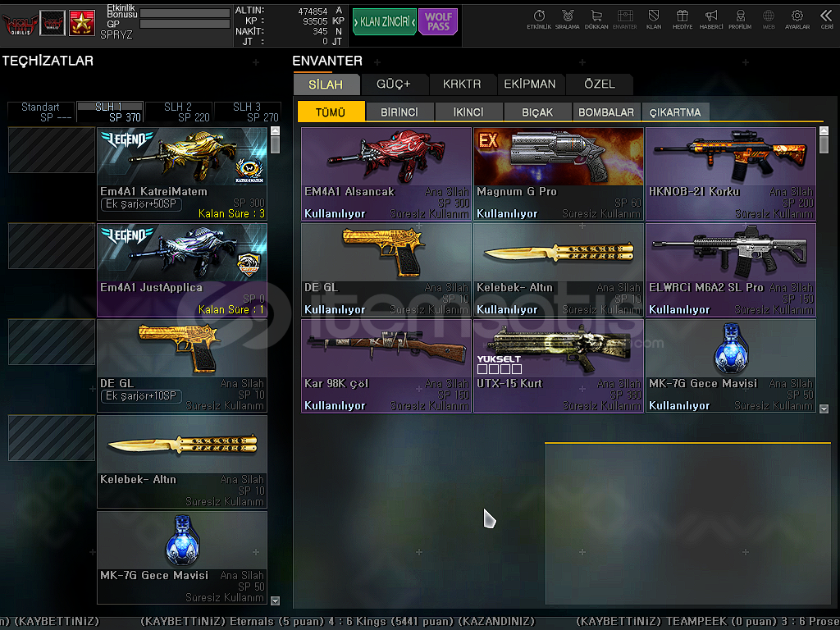Select UTX-15 Kurt shotgun item
This screenshot has width=840, height=630.
(x=558, y=366)
